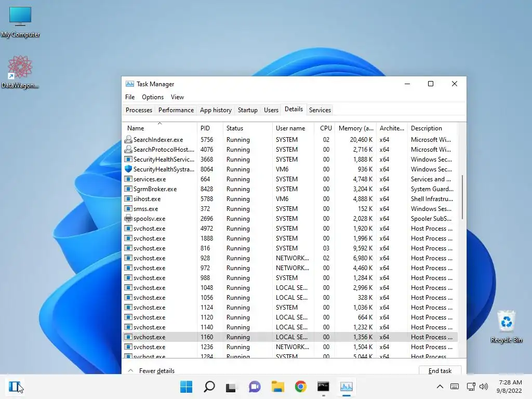Image resolution: width=532 pixels, height=399 pixels.
Task: Open network status tray icon
Action: tap(471, 387)
